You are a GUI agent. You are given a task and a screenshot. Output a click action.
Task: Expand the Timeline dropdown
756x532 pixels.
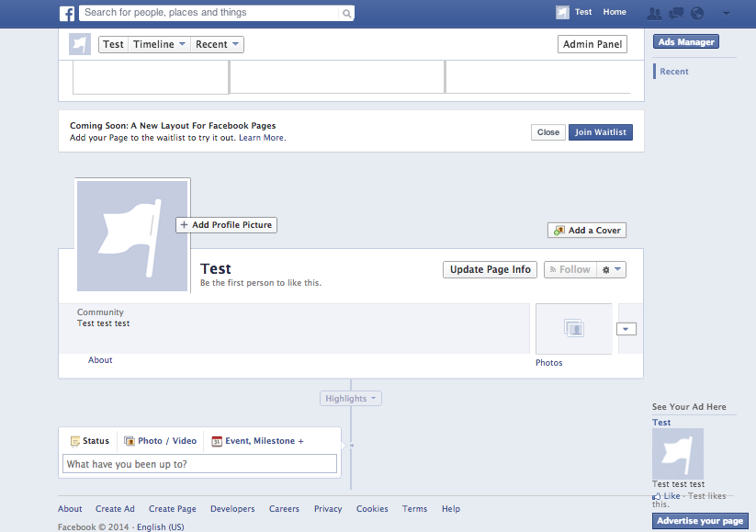pyautogui.click(x=159, y=44)
